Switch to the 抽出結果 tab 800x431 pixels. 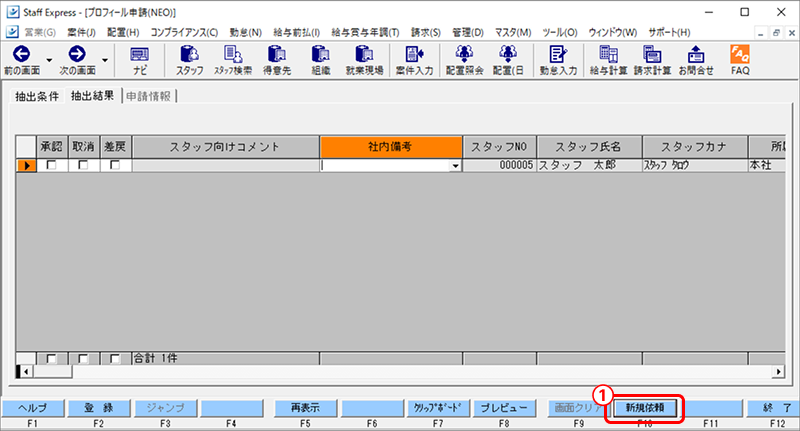pyautogui.click(x=92, y=95)
